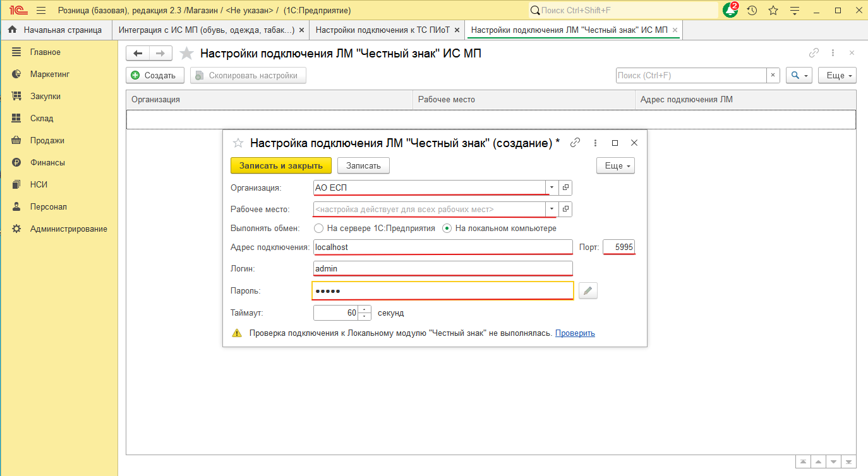Copy link icon of list page
This screenshot has width=868, height=476.
coord(814,53)
